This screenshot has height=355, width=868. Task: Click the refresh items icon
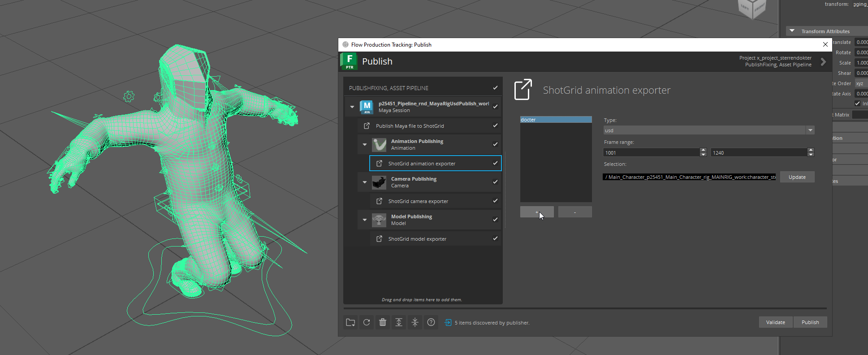(367, 322)
